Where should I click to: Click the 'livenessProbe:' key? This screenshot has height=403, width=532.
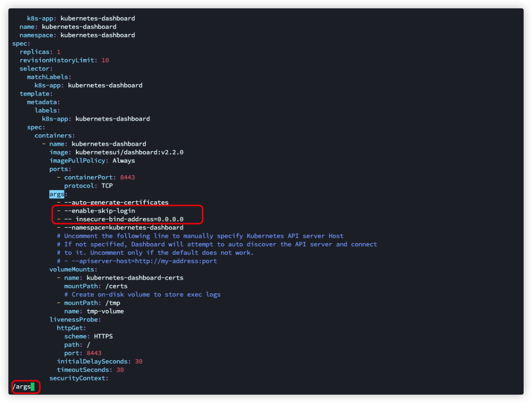(x=75, y=320)
